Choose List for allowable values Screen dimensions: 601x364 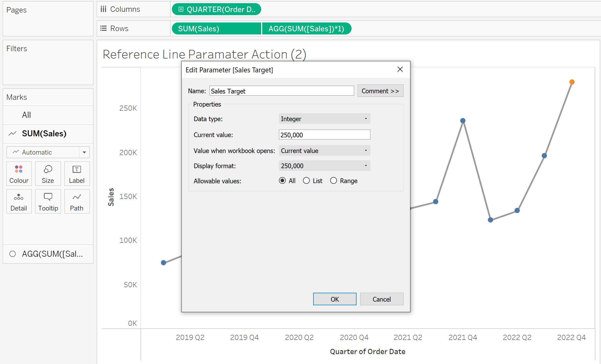[x=306, y=181]
